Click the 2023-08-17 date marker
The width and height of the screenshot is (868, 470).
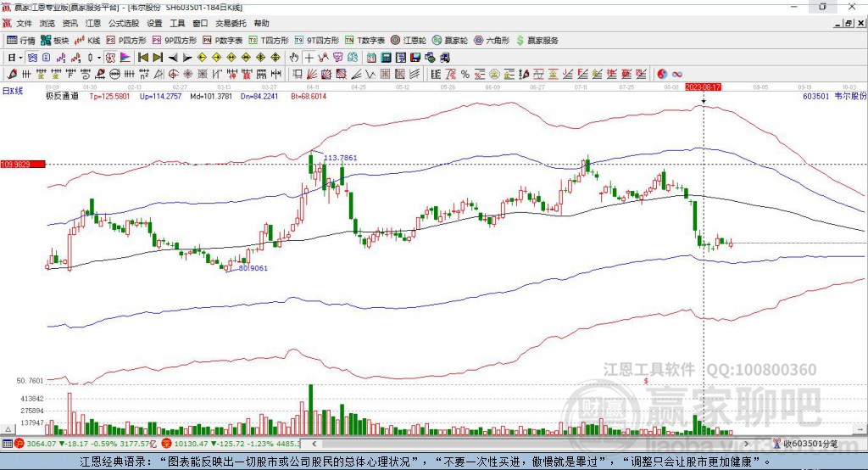click(x=703, y=87)
